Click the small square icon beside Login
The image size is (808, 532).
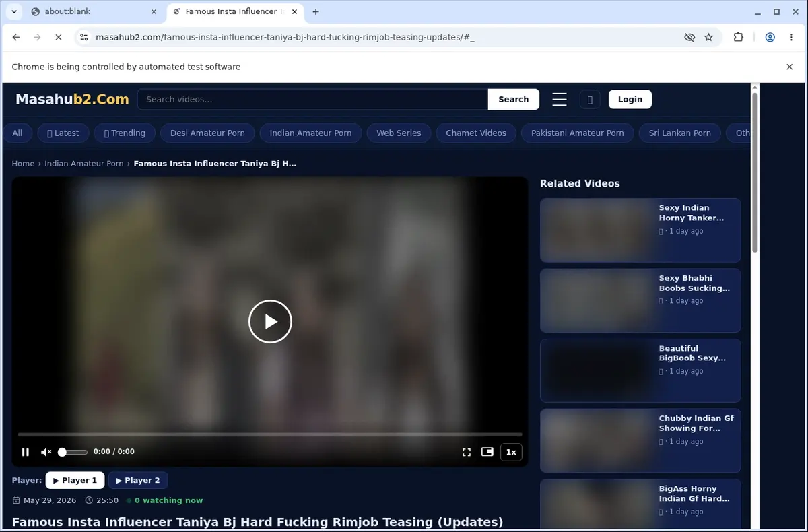coord(590,99)
